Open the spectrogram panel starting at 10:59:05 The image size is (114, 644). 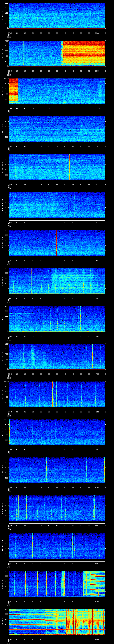pyautogui.click(x=57, y=91)
